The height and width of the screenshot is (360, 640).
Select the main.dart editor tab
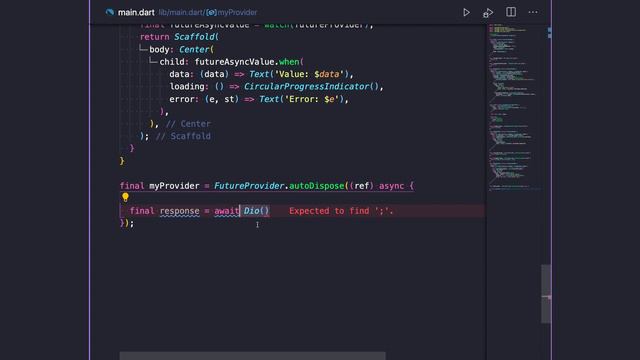tap(136, 13)
